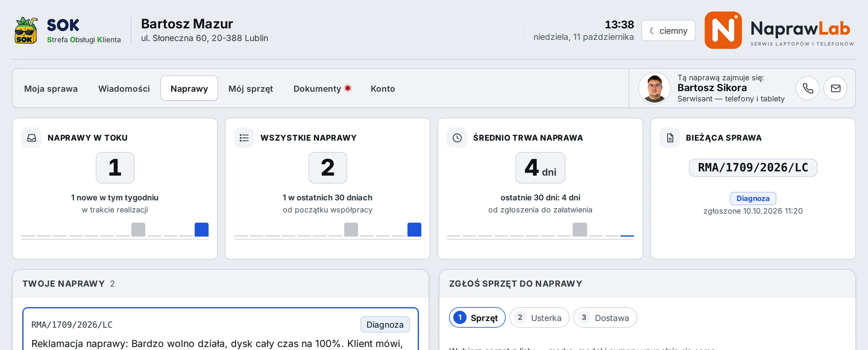This screenshot has width=868, height=350.
Task: Click the gray bar in Średnio trwa naprawa chart
Action: pyautogui.click(x=579, y=229)
